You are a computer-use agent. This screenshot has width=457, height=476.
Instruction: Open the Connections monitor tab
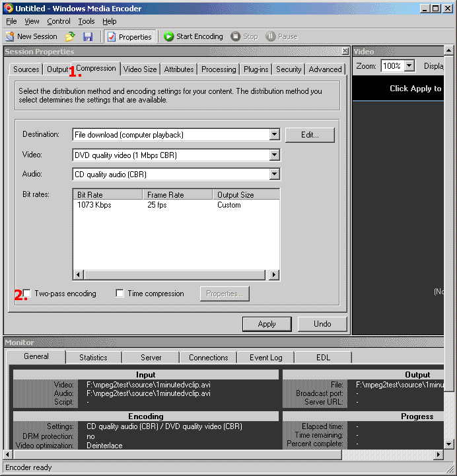coord(208,358)
